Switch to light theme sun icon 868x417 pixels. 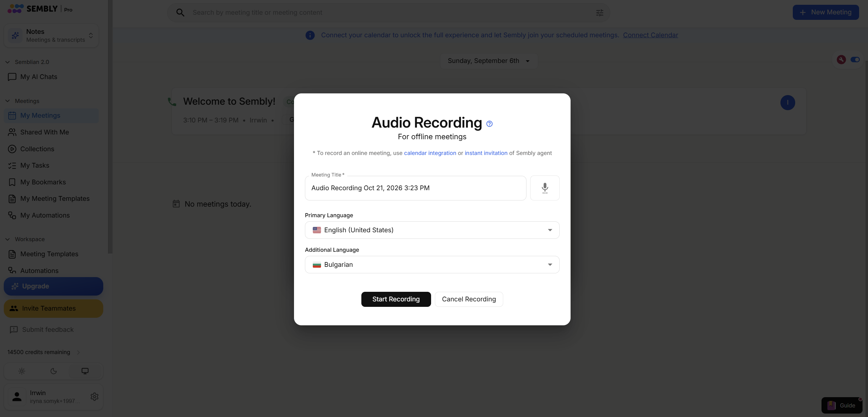[x=22, y=371]
